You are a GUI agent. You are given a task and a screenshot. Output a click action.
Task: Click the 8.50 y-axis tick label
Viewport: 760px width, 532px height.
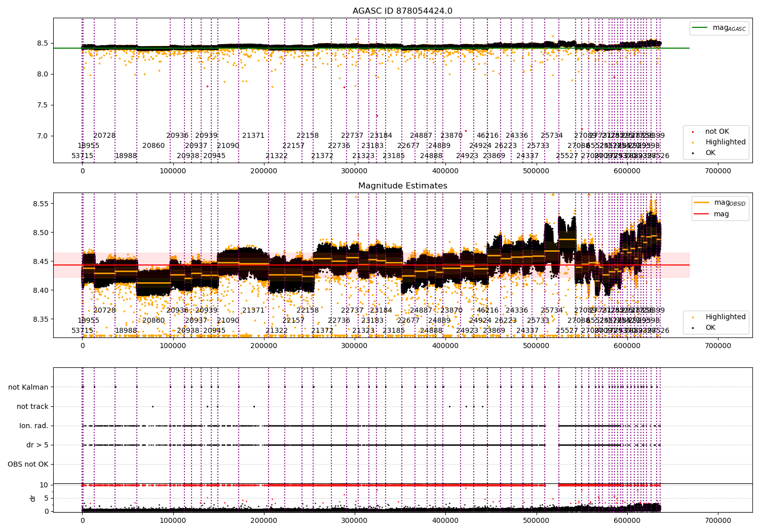pyautogui.click(x=40, y=233)
